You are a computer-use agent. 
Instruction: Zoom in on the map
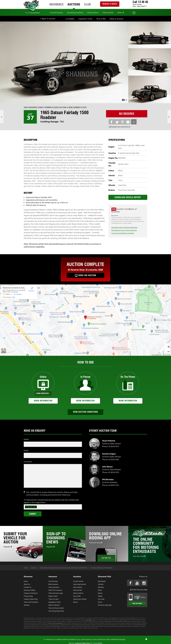point(168,346)
